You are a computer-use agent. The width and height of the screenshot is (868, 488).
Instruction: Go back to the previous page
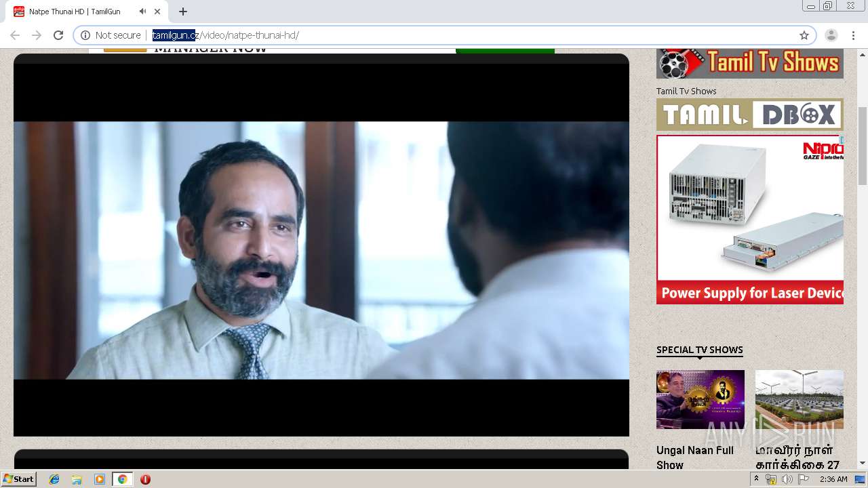(x=15, y=35)
